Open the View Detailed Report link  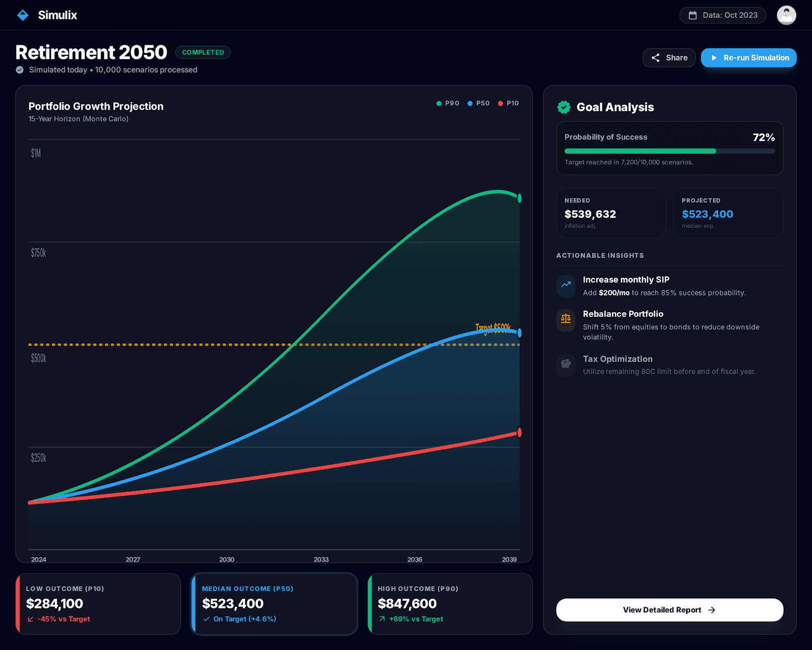click(669, 610)
